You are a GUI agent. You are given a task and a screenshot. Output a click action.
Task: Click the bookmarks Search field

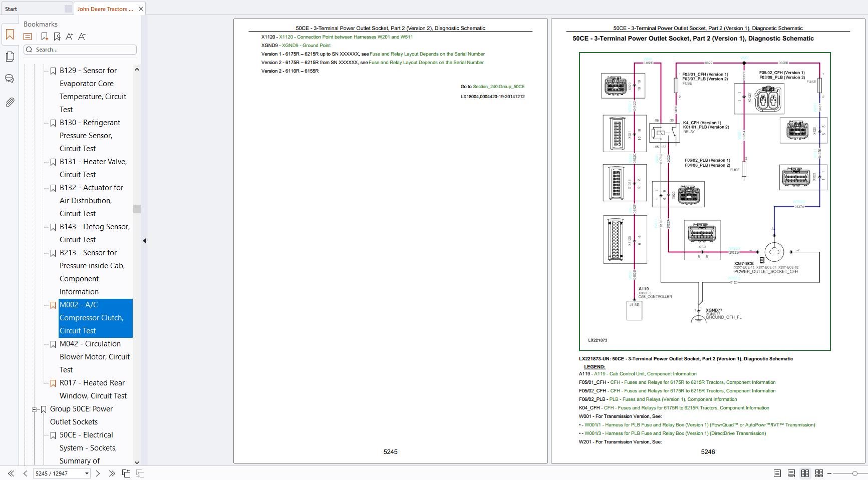[80, 50]
